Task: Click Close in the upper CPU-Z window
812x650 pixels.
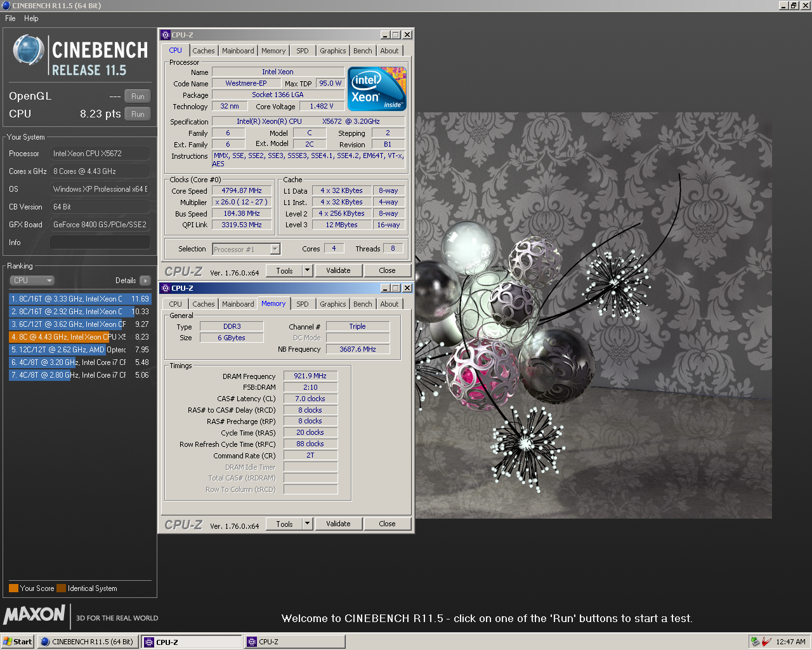Action: pos(387,270)
